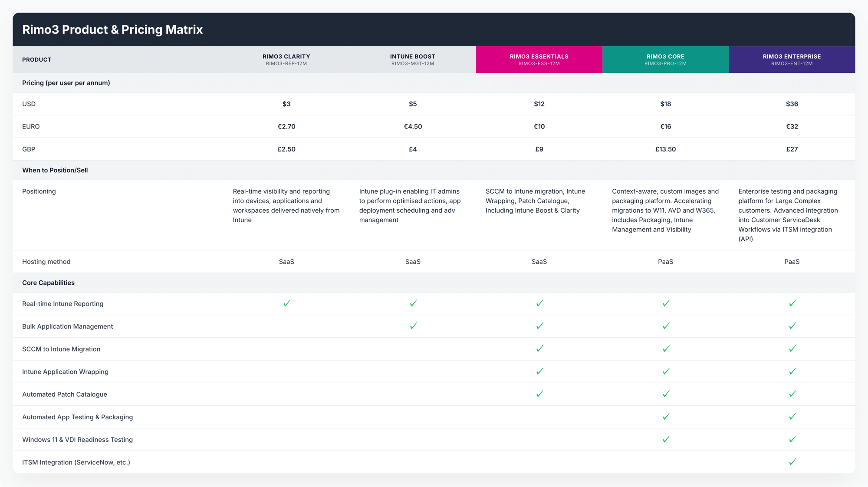Viewport: 868px width, 487px height.
Task: Click the Core checkmark for Windows 11 & VDI Readiness
Action: pyautogui.click(x=666, y=439)
